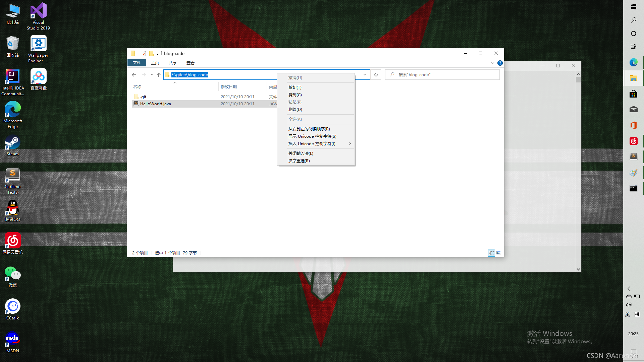This screenshot has width=644, height=362.
Task: Launch 微信 desktop shortcut
Action: [13, 277]
